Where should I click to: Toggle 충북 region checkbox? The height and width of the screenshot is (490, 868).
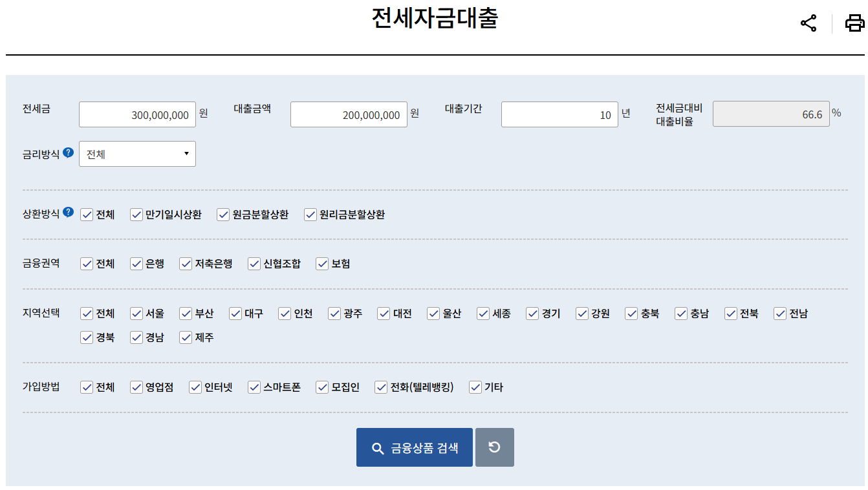[631, 314]
